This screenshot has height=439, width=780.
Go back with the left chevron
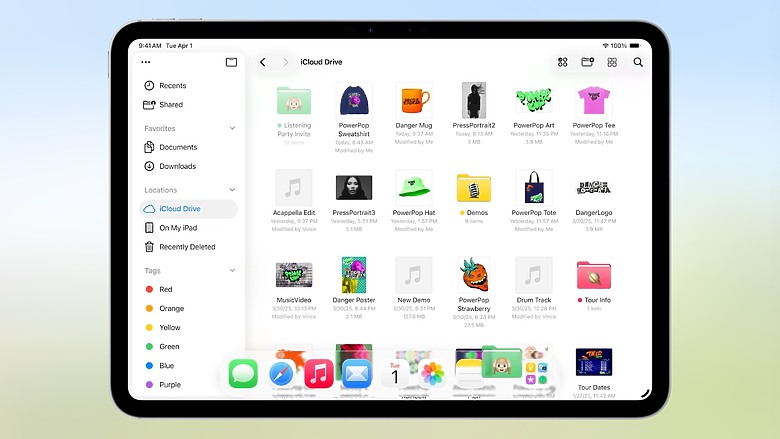[x=263, y=62]
